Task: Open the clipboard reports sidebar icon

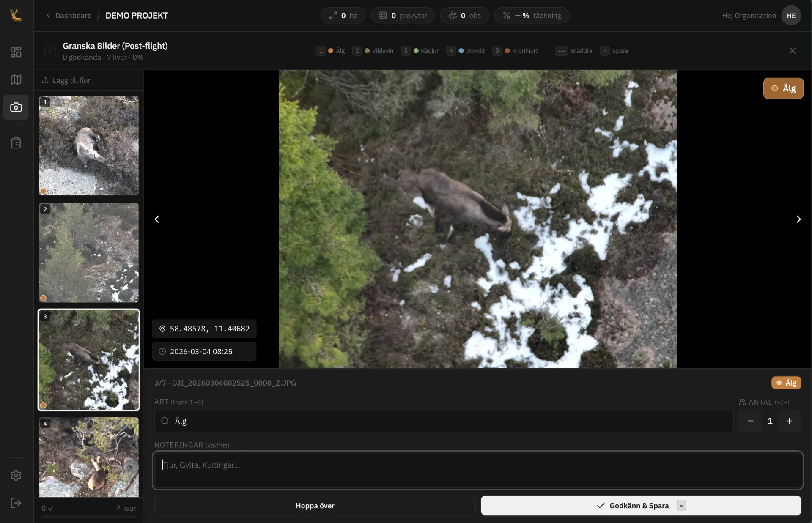Action: pyautogui.click(x=16, y=143)
